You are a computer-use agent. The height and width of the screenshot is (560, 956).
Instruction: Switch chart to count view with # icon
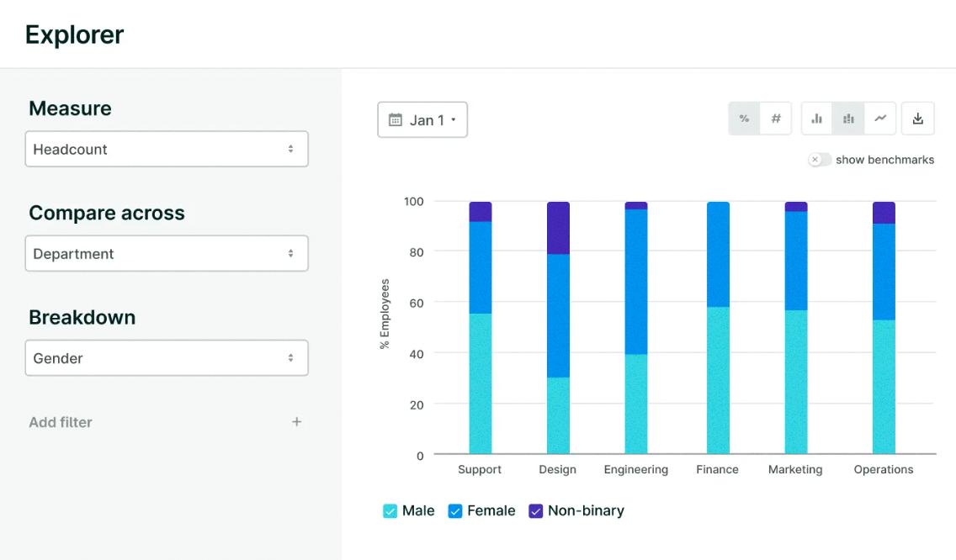click(775, 119)
